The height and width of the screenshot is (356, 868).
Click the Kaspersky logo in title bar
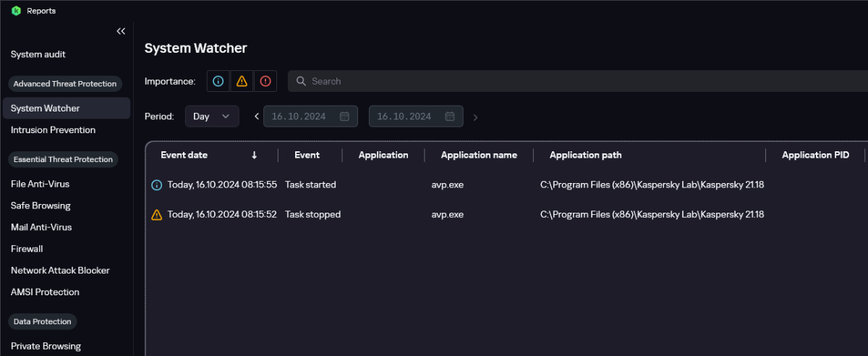(16, 11)
